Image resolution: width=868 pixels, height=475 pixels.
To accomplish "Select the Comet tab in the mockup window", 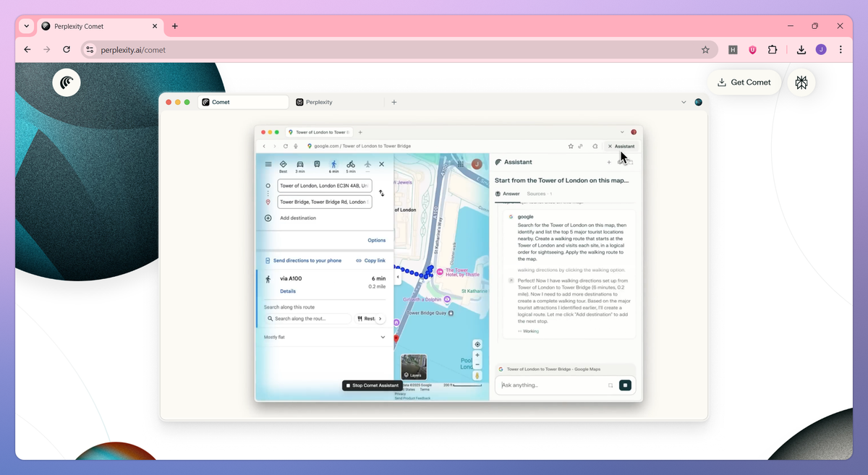I will 243,102.
